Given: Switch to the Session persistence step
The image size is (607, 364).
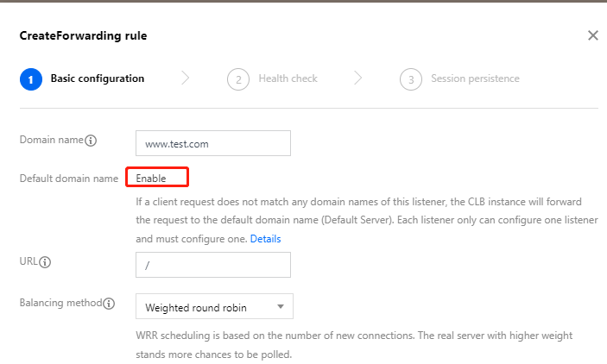Looking at the screenshot, I should click(x=476, y=78).
